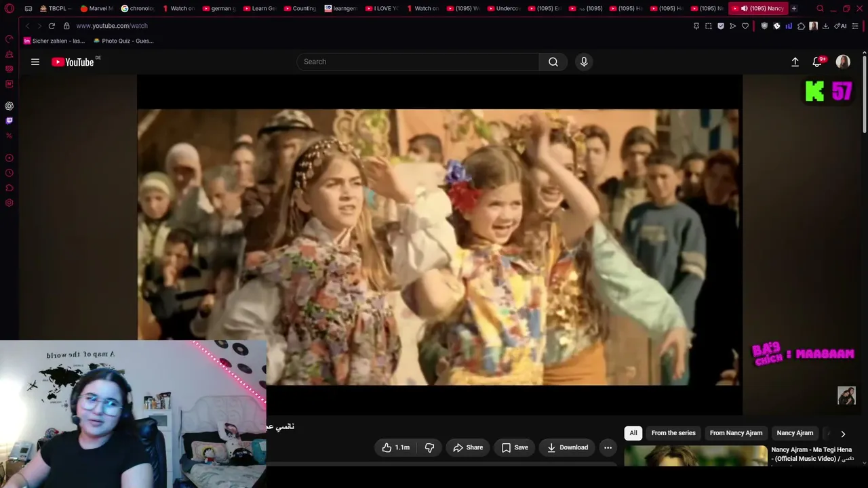Open Opera sidebar settings gear
The image size is (868, 488).
pos(9,203)
